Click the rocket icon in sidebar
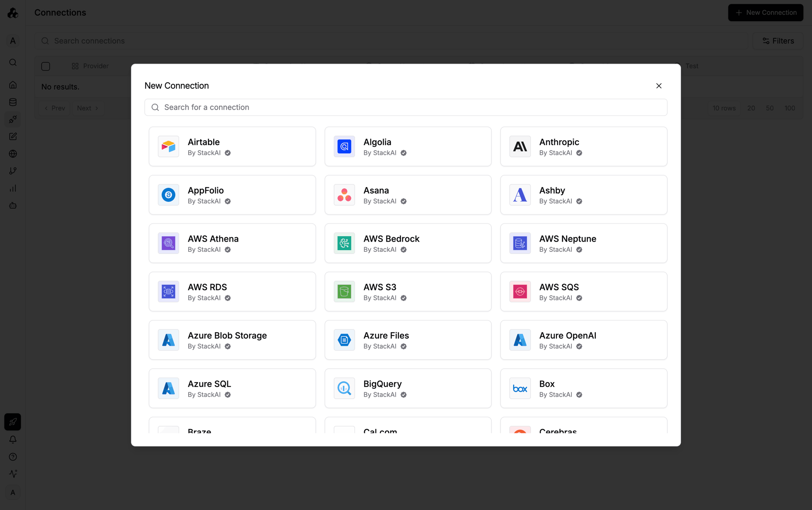Screen dimensions: 812x510 tap(13, 422)
